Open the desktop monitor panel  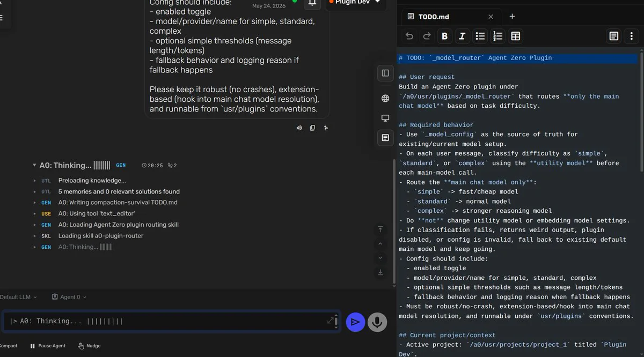coord(385,118)
